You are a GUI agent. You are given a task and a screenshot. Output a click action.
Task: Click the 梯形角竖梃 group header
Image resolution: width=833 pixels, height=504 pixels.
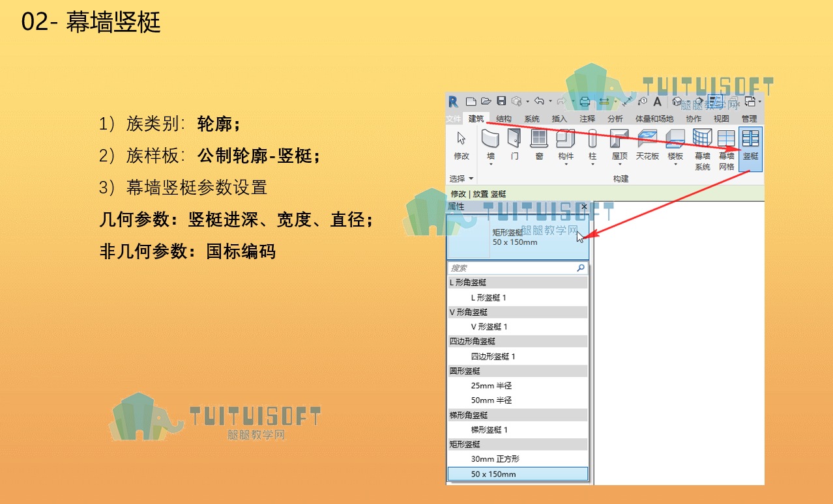pos(518,415)
